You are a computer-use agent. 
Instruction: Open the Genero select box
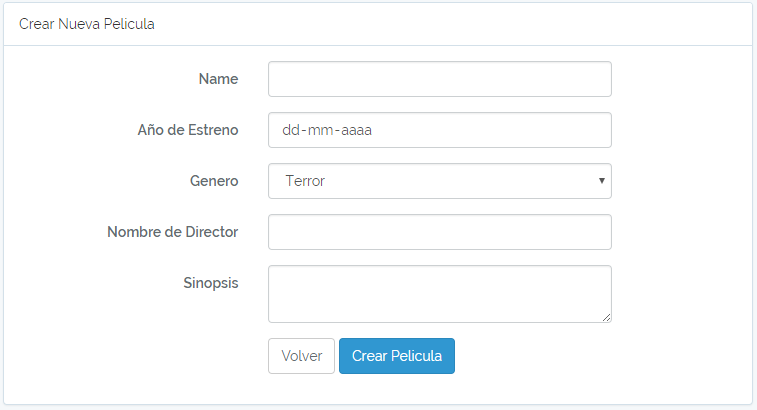pos(440,181)
